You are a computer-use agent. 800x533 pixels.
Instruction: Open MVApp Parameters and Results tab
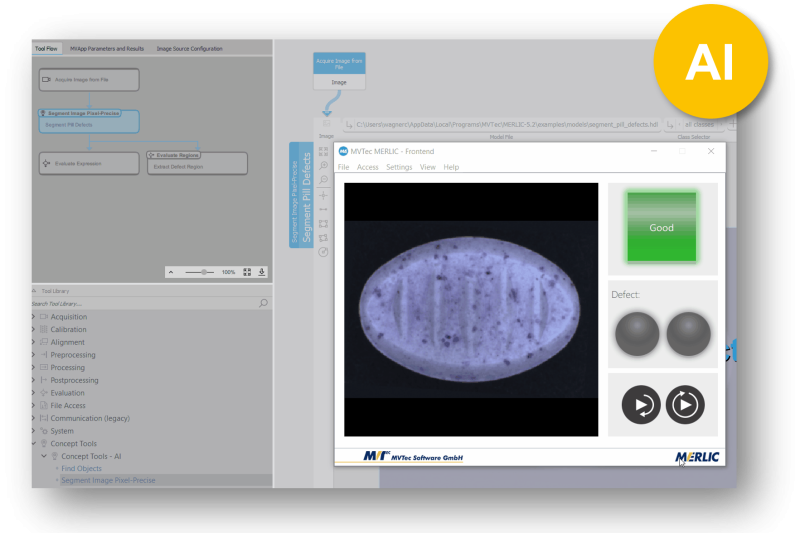coord(107,48)
